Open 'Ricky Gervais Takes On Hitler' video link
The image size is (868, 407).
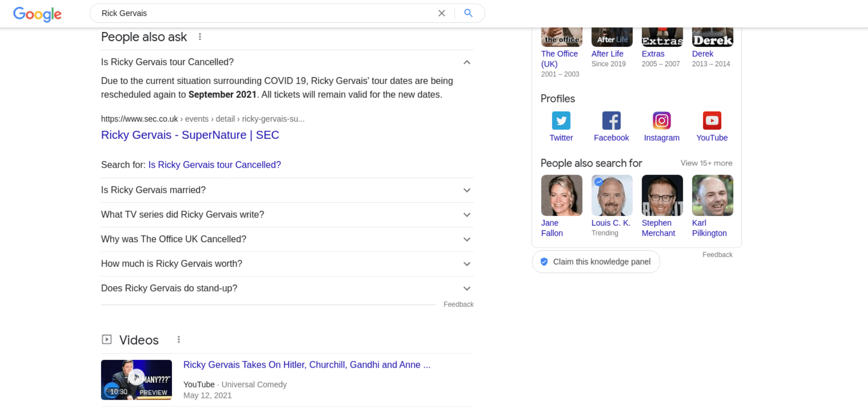click(x=307, y=365)
